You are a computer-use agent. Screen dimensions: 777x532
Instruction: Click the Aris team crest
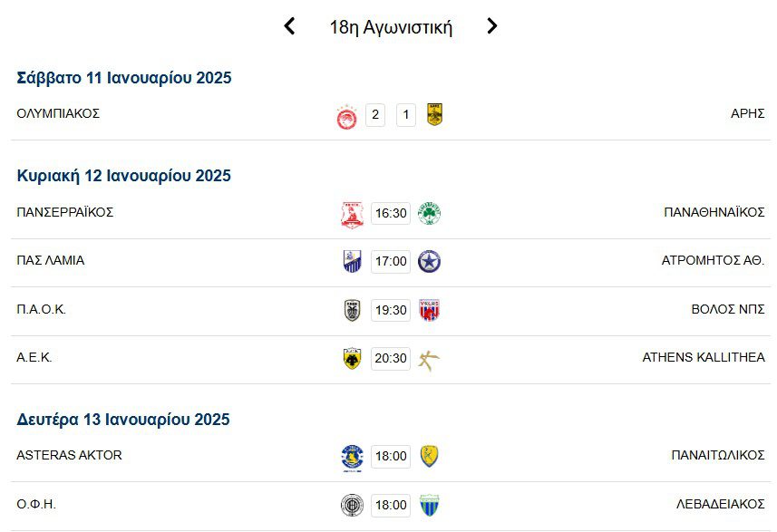tap(434, 115)
